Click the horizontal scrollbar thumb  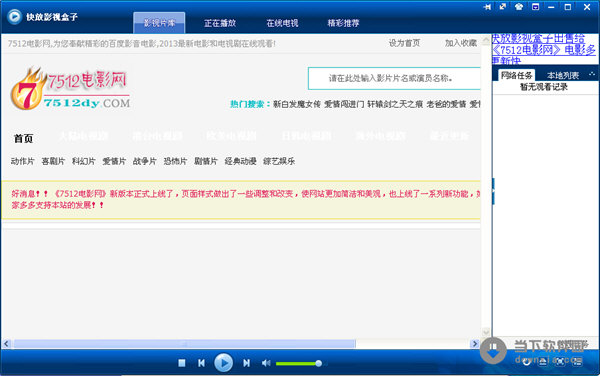pos(185,343)
